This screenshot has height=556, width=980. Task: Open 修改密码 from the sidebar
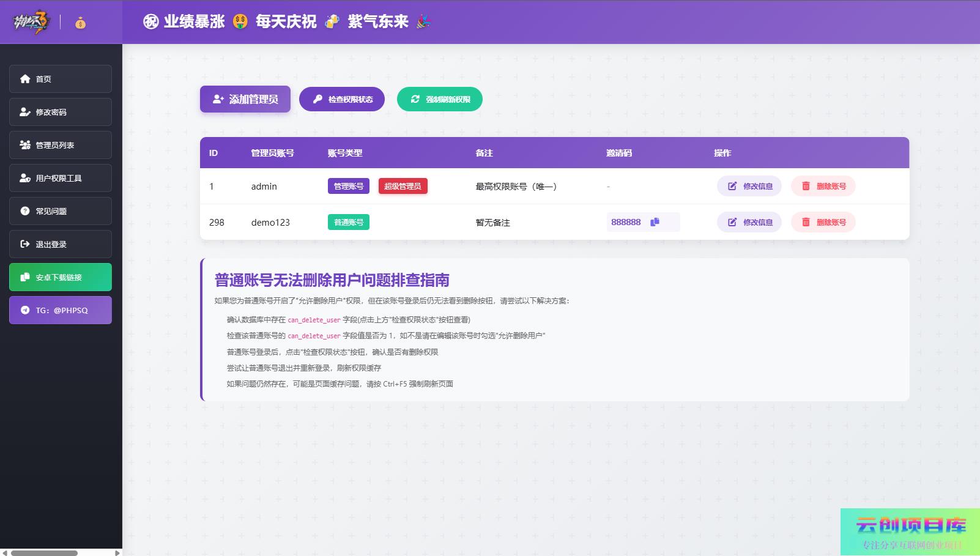[60, 112]
